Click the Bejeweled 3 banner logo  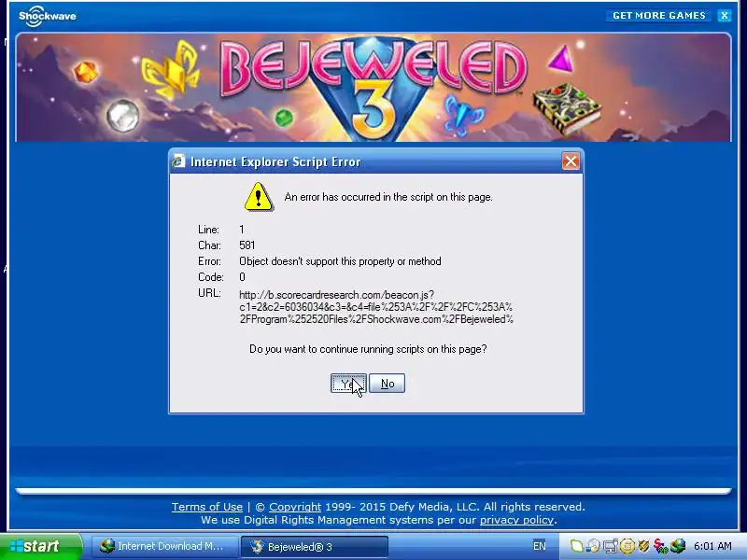[x=373, y=87]
